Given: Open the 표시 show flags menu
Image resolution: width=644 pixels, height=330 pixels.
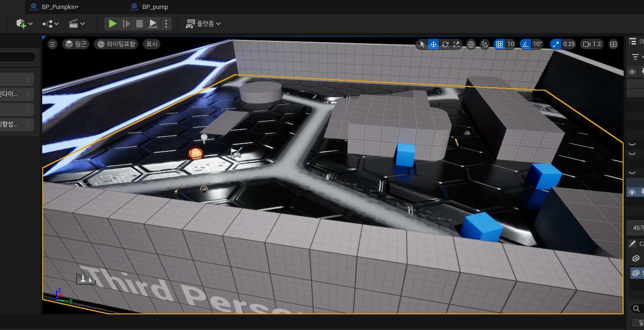Looking at the screenshot, I should (x=151, y=44).
